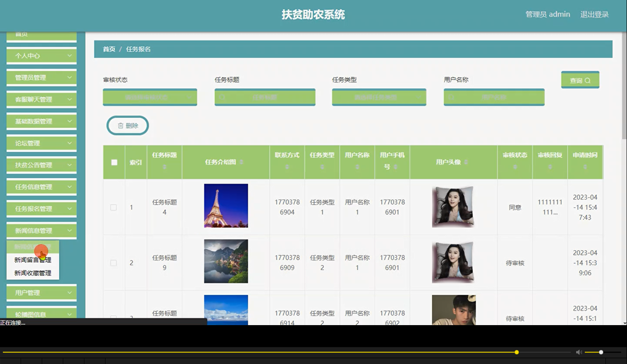Expand the 用户管理 sidebar menu
Image resolution: width=627 pixels, height=364 pixels.
41,292
